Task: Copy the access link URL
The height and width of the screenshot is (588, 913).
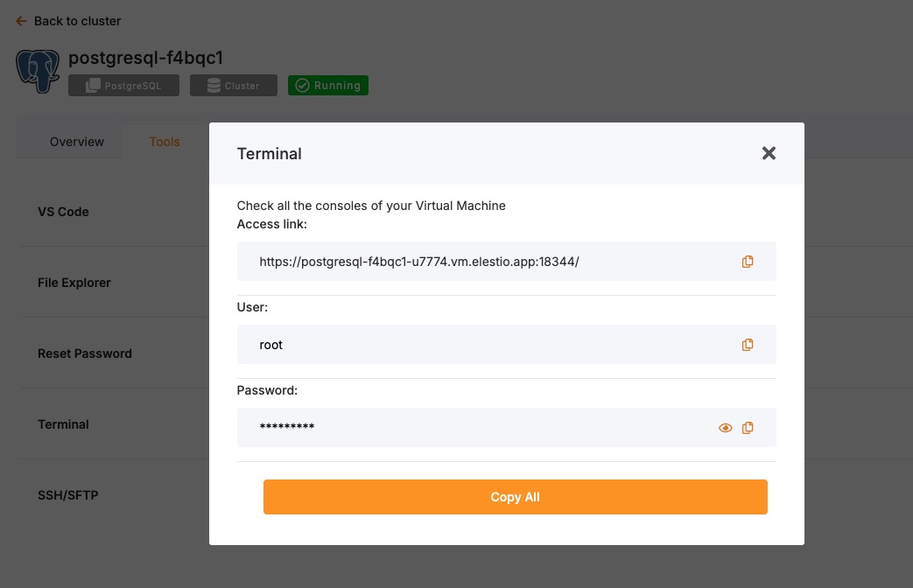Action: [748, 262]
